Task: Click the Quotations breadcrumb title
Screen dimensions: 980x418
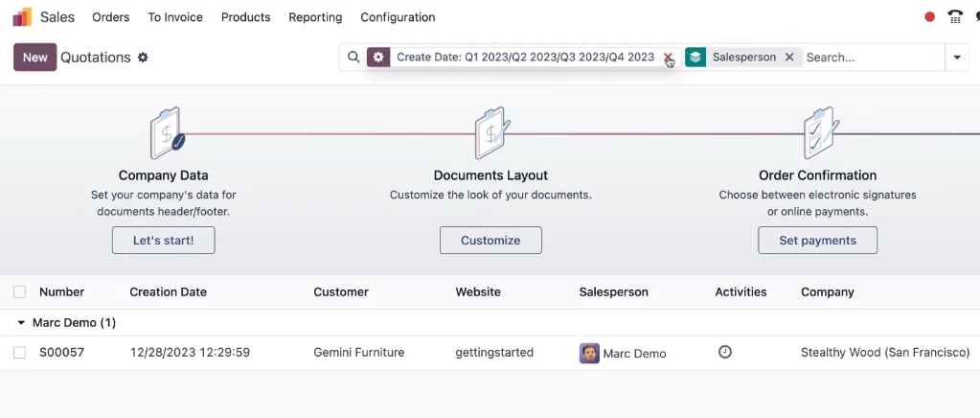Action: click(x=96, y=58)
